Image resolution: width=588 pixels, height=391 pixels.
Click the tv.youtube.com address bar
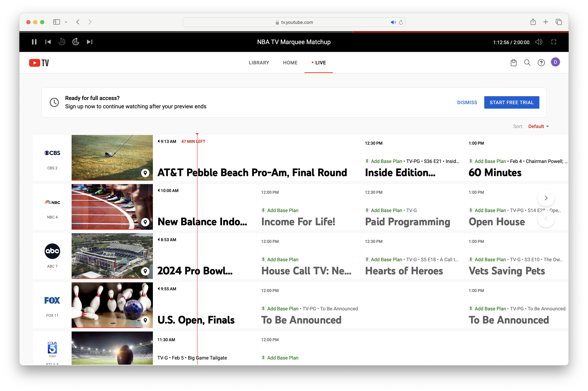(294, 22)
